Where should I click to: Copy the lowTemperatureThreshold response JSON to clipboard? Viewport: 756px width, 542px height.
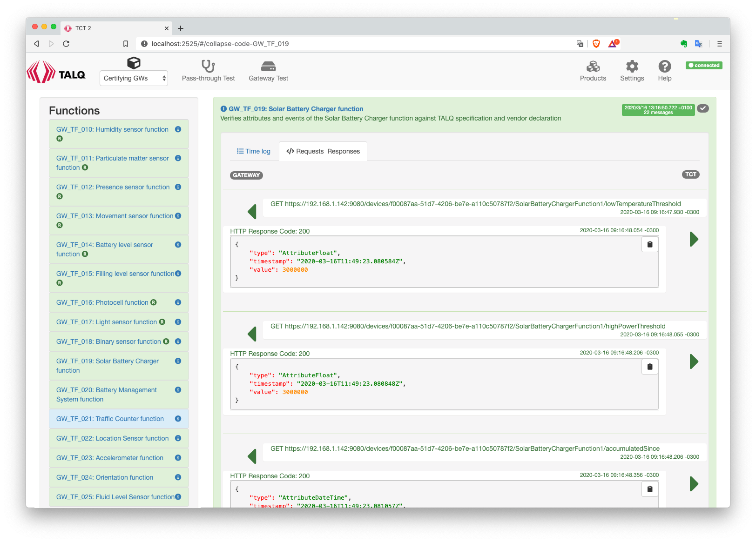pyautogui.click(x=650, y=244)
